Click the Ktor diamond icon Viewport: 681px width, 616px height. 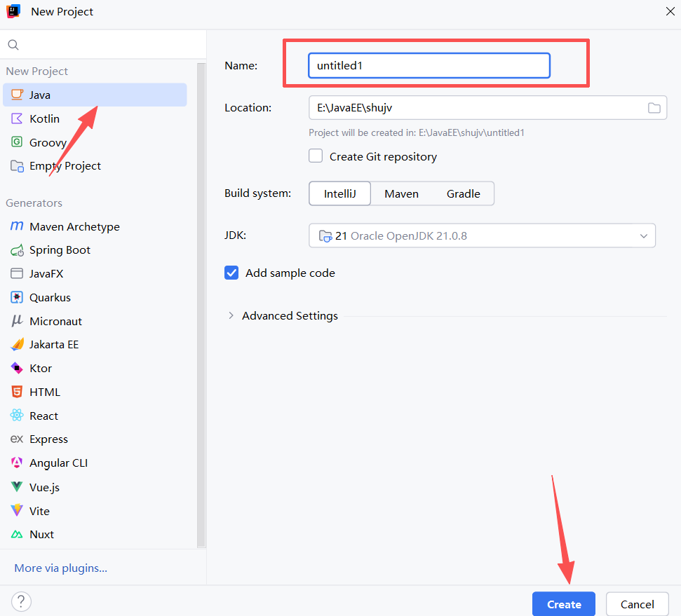tap(17, 368)
